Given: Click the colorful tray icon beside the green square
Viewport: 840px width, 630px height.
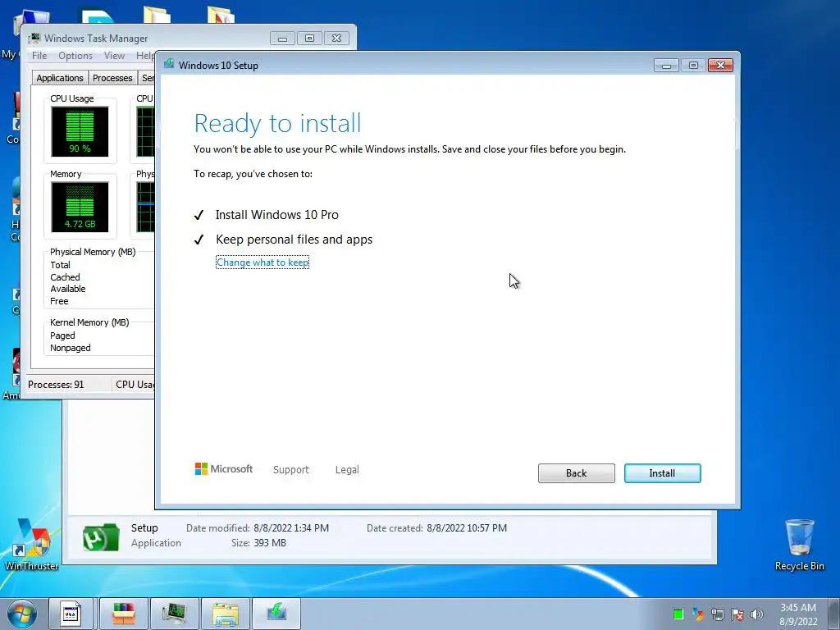Looking at the screenshot, I should (x=697, y=614).
